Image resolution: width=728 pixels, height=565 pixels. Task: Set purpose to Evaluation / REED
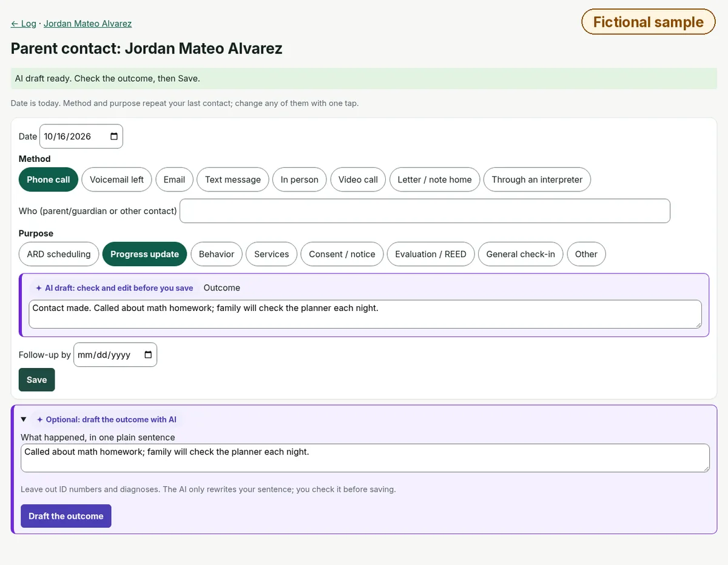[x=431, y=254]
